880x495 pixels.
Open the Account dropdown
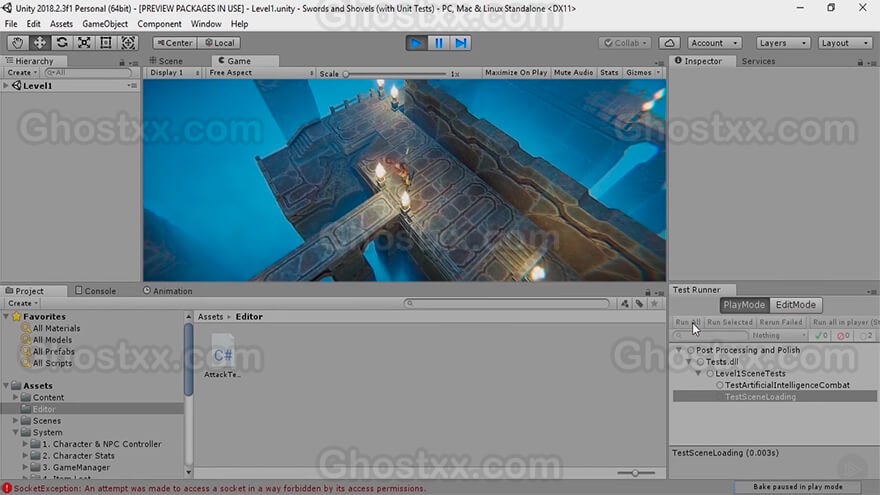click(x=714, y=43)
